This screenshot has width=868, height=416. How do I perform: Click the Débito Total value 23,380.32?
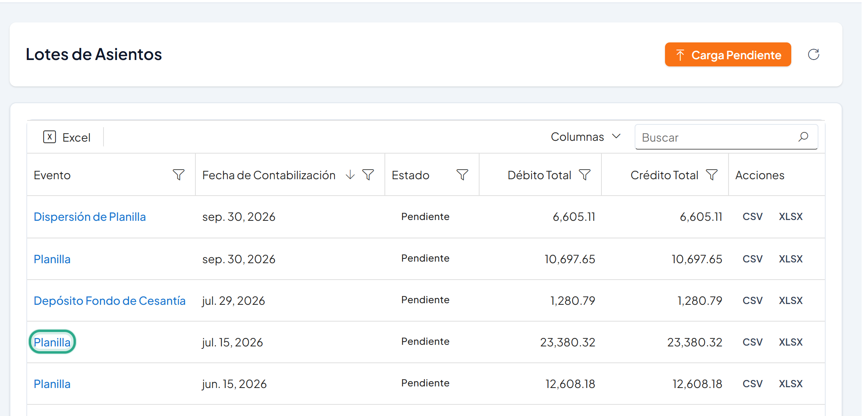tap(567, 342)
